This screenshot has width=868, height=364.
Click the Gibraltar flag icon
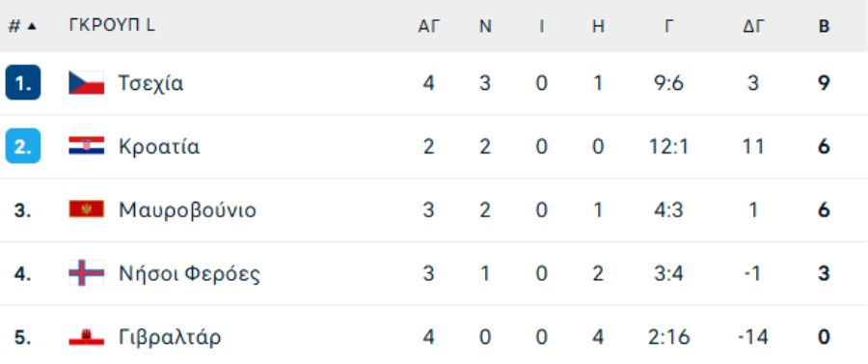point(87,337)
